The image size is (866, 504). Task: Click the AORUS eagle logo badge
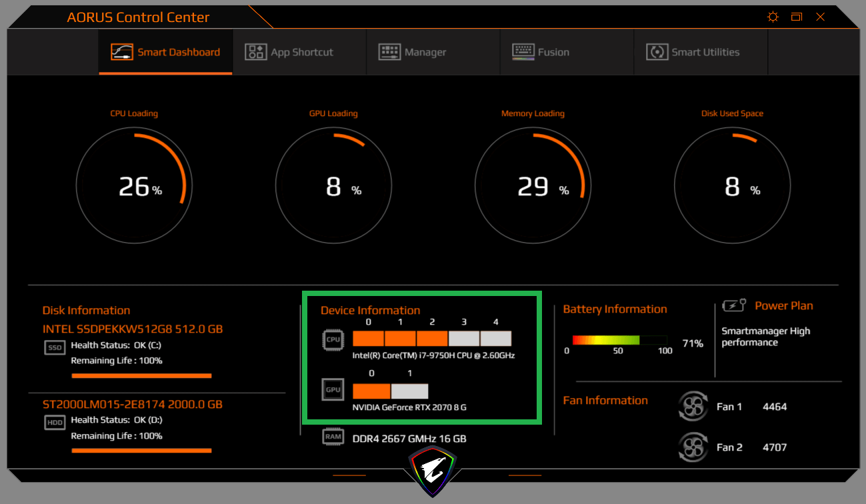click(433, 471)
